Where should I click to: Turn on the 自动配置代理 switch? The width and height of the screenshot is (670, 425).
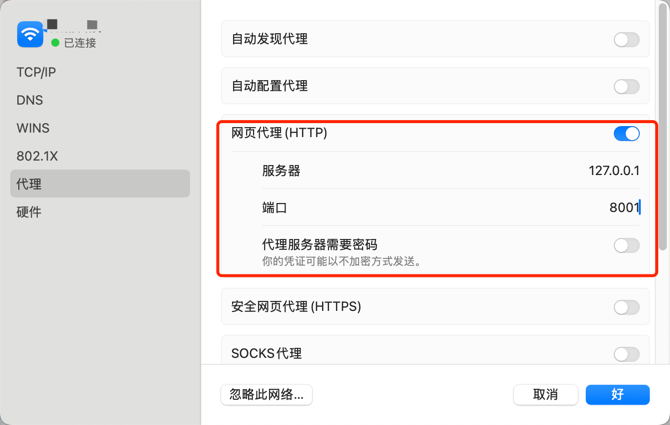click(626, 87)
